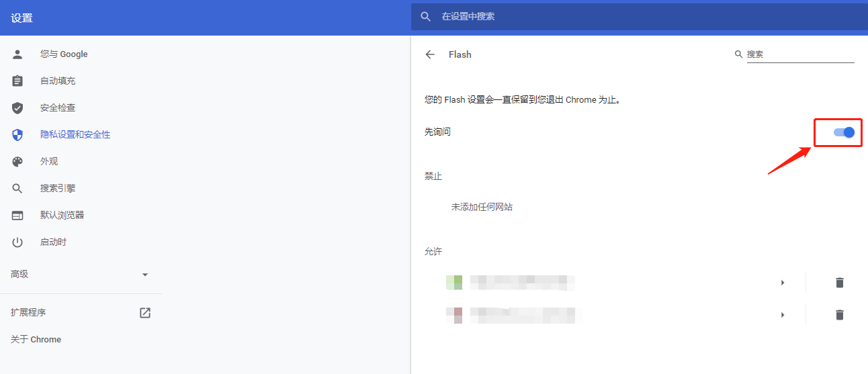This screenshot has height=374, width=868.
Task: Open 扩展程序 external link icon
Action: (144, 312)
